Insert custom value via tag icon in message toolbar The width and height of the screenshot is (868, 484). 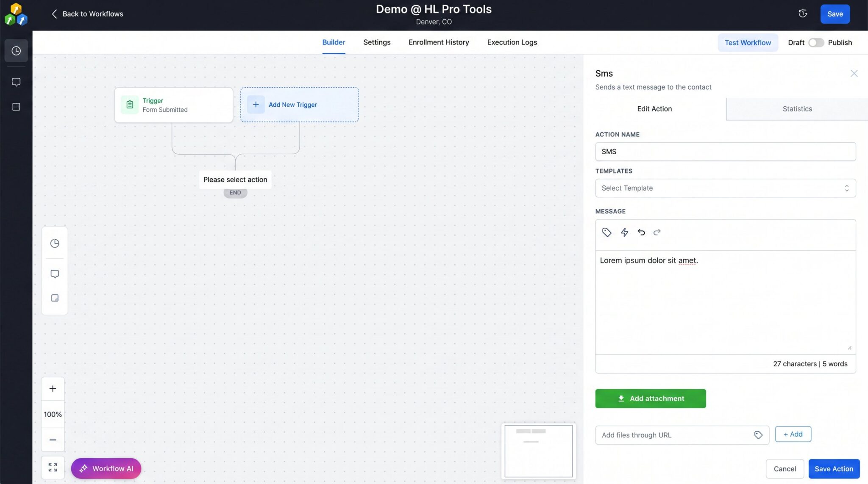pos(606,232)
